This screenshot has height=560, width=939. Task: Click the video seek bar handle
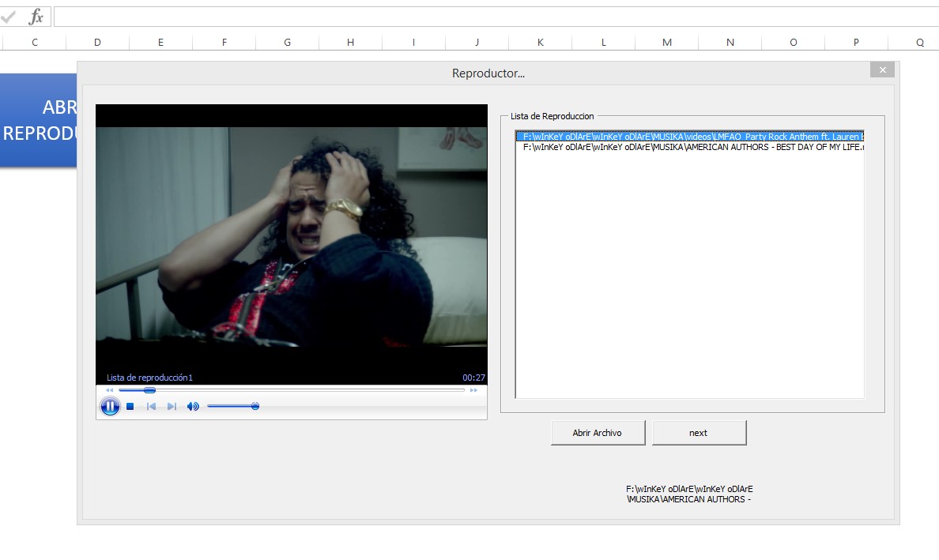[149, 390]
